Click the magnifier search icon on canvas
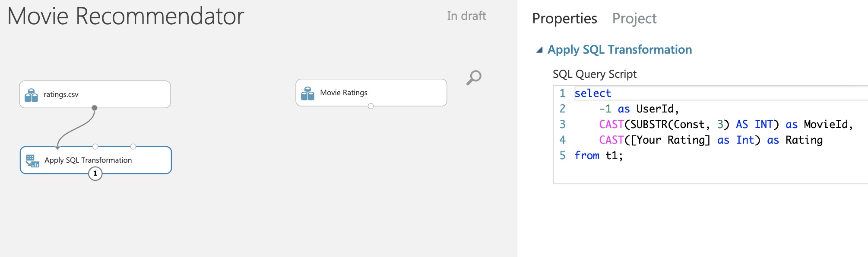This screenshot has height=257, width=868. pos(474,77)
